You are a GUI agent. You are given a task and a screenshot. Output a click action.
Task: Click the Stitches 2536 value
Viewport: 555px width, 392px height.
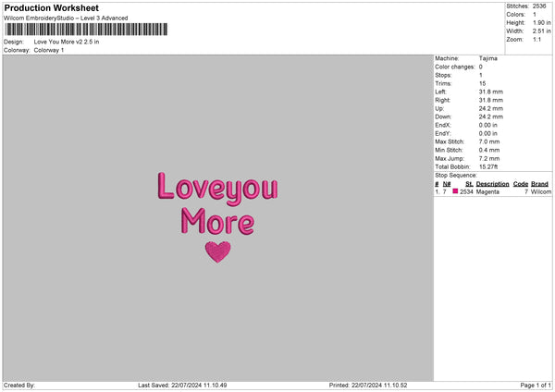539,6
